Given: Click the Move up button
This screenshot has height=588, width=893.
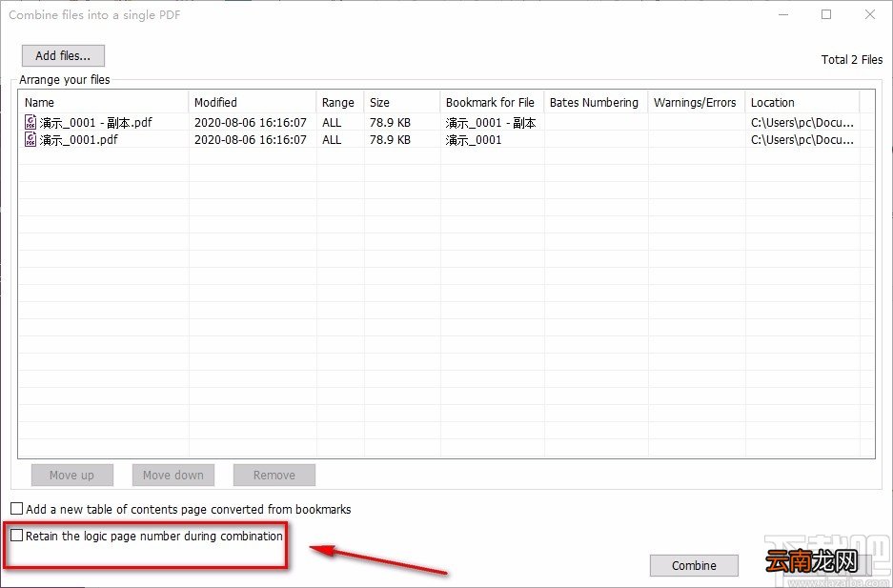Looking at the screenshot, I should click(72, 475).
